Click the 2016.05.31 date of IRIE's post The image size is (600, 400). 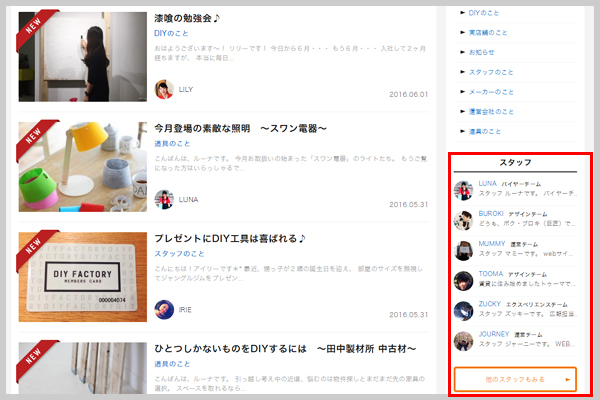coord(408,315)
